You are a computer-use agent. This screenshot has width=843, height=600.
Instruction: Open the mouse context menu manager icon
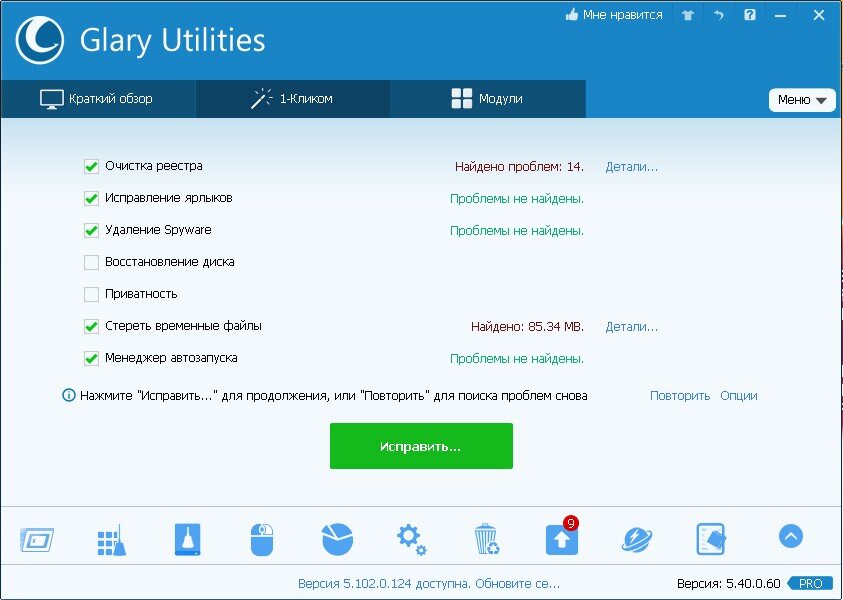coord(262,540)
